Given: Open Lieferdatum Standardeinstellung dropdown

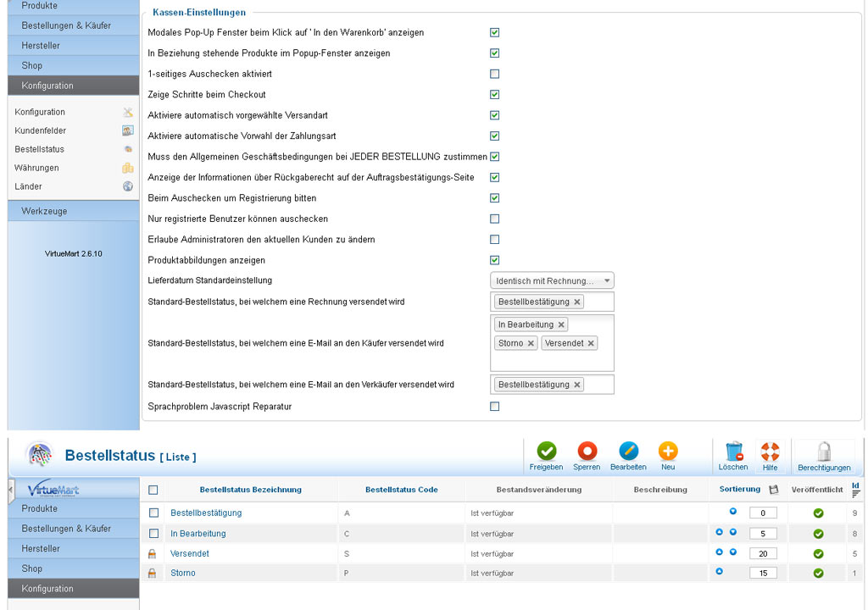Looking at the screenshot, I should 552,280.
